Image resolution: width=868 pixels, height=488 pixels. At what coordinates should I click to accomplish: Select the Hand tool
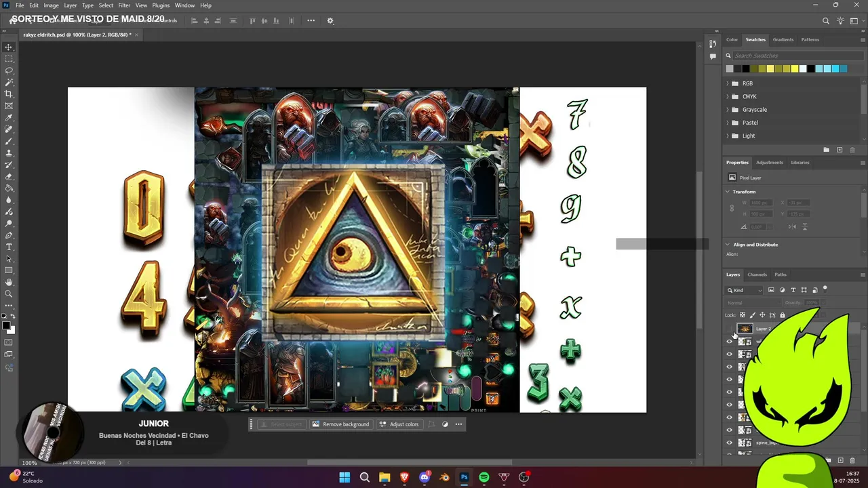[x=9, y=282]
